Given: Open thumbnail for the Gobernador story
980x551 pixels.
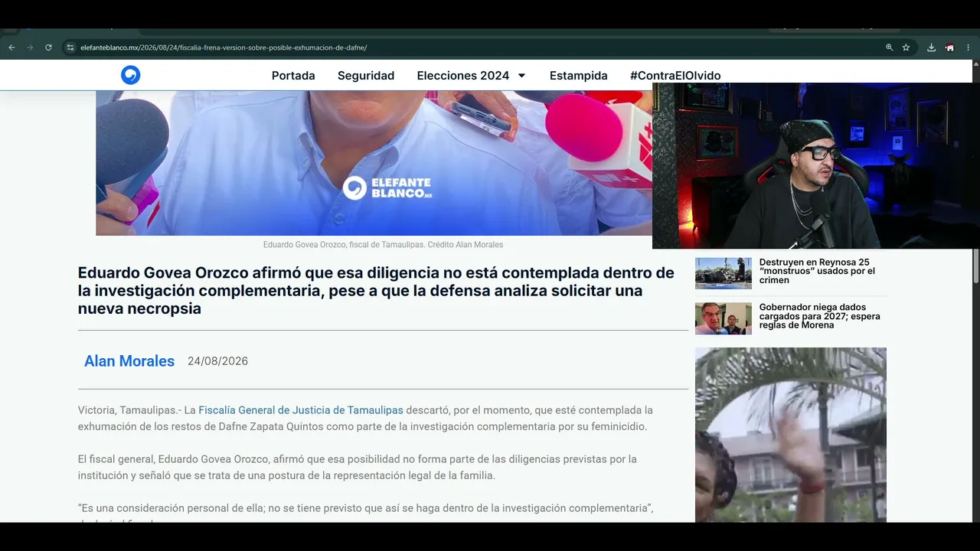Looking at the screenshot, I should coord(724,318).
